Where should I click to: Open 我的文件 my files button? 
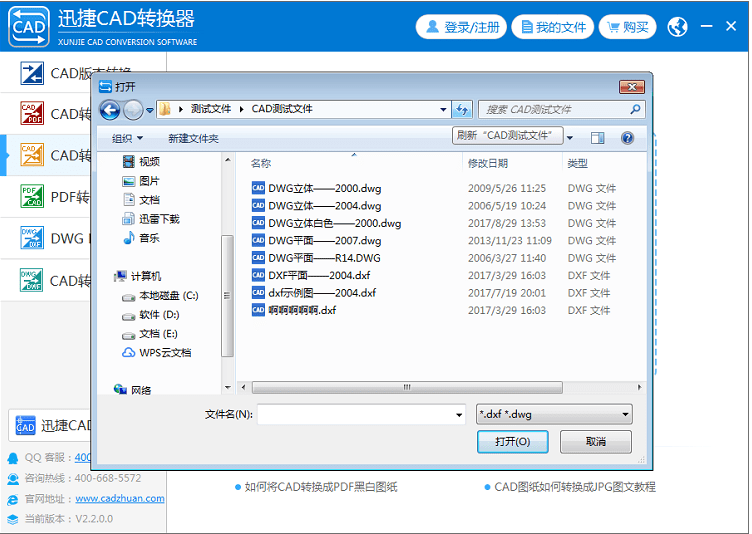(x=552, y=27)
